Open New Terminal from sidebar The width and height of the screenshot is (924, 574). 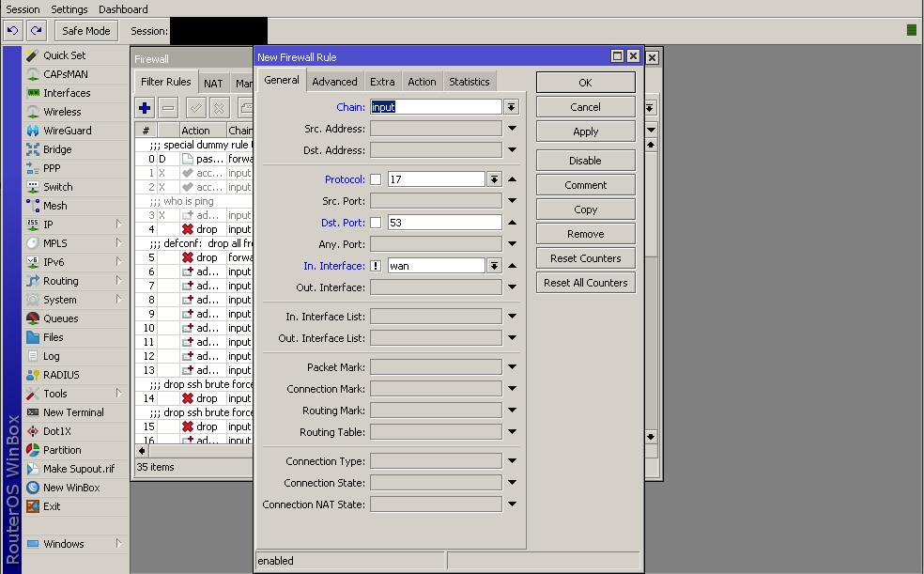coord(73,412)
